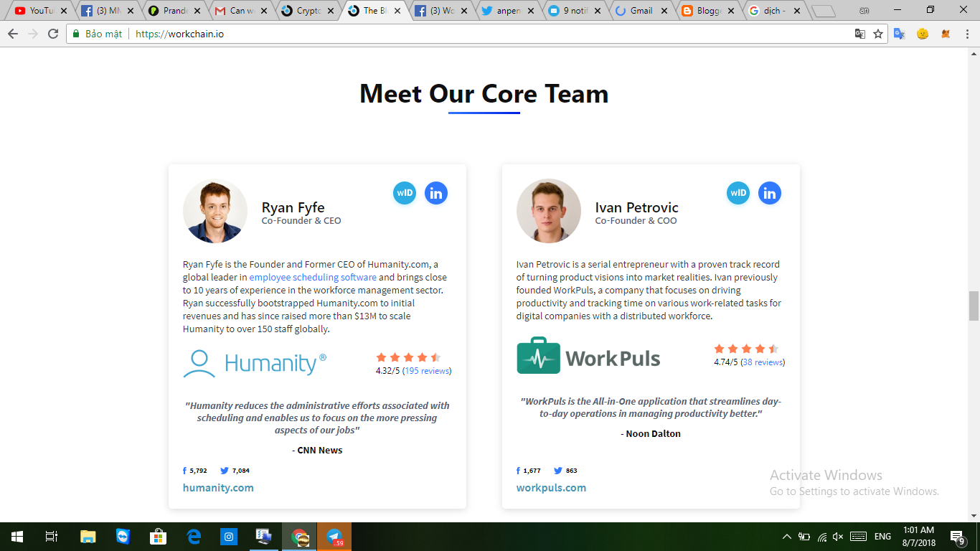This screenshot has height=551, width=980.
Task: Open Task View on the taskbar
Action: [x=52, y=537]
